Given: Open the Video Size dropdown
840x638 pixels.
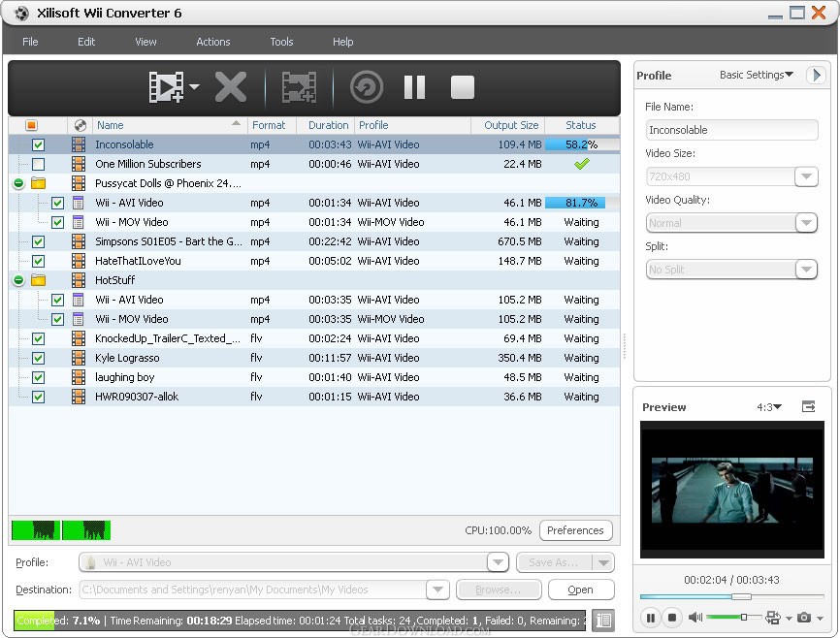Looking at the screenshot, I should point(806,176).
